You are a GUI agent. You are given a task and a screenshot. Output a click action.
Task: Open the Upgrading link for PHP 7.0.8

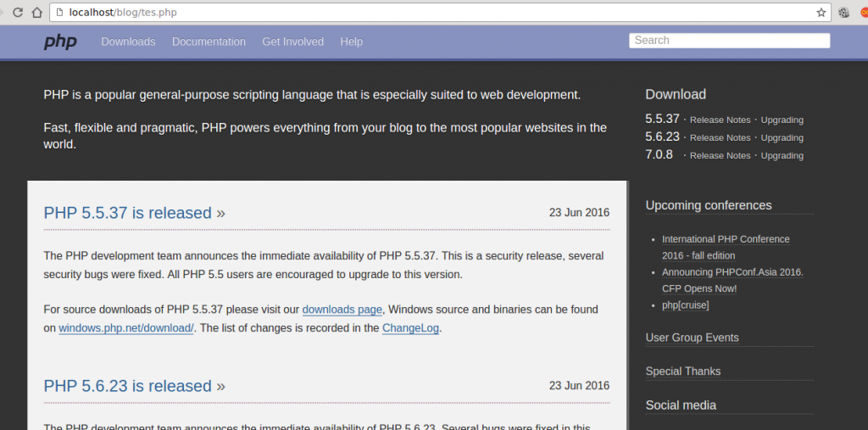pos(782,156)
